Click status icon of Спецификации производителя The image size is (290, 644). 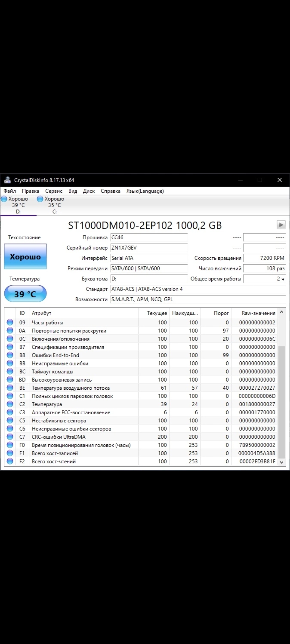[x=10, y=347]
